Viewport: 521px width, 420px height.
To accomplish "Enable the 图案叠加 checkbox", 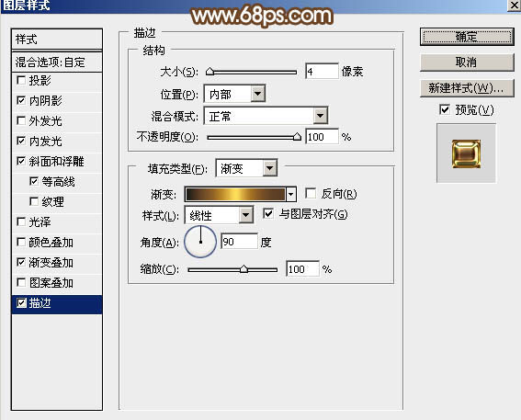I will (21, 282).
